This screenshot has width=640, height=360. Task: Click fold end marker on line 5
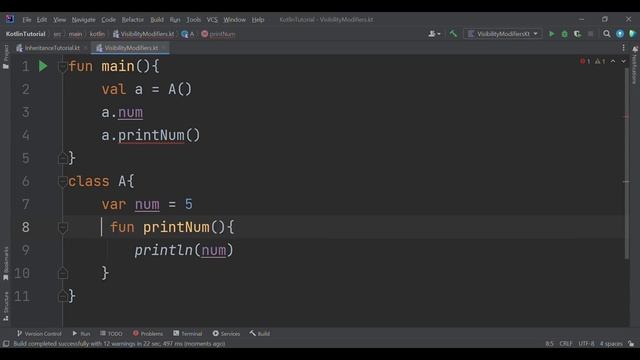pyautogui.click(x=62, y=158)
